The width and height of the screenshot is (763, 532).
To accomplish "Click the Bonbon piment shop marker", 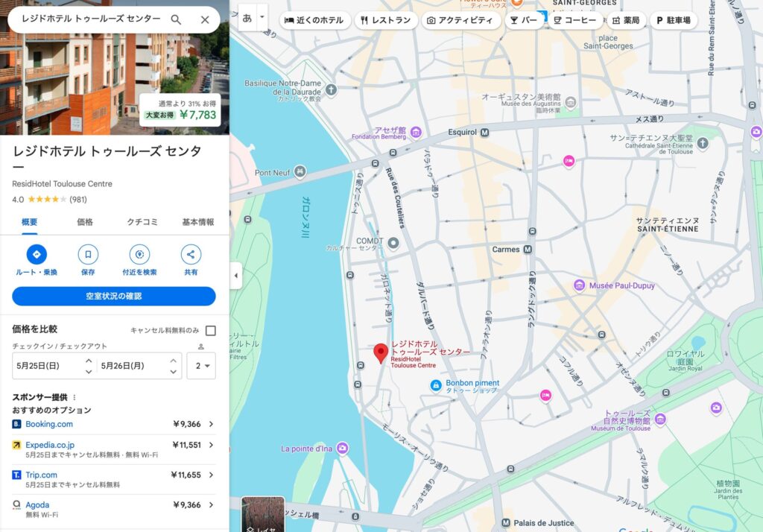I will [435, 385].
